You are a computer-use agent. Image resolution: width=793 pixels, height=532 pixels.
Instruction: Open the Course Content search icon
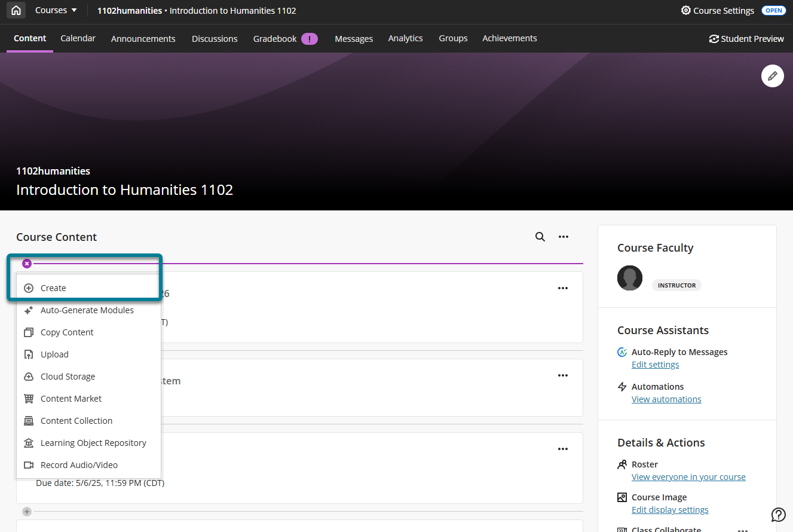point(540,237)
